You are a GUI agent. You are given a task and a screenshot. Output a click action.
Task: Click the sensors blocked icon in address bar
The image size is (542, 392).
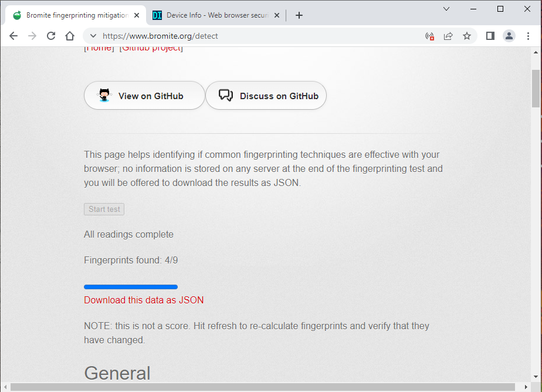click(429, 36)
